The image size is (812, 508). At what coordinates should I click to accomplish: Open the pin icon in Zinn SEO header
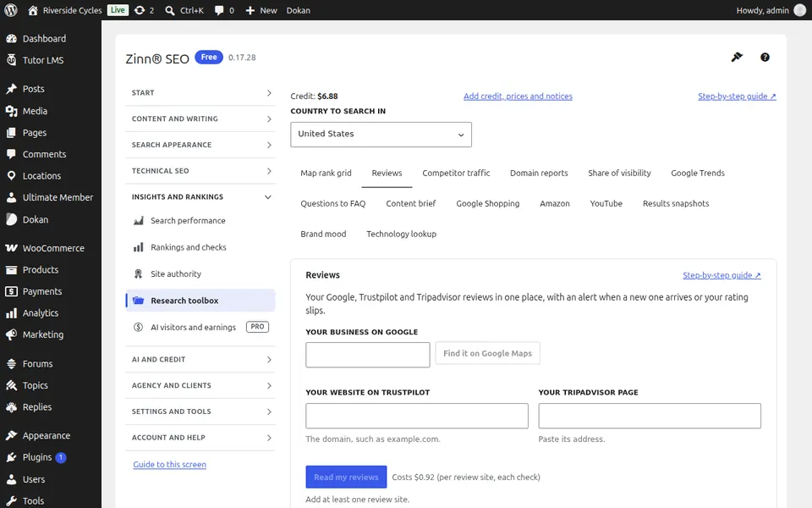[737, 57]
